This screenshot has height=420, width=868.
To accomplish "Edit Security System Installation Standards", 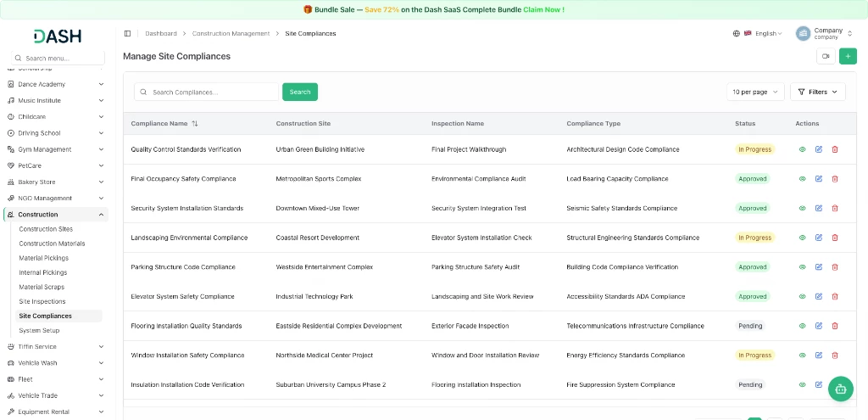I will coord(819,209).
